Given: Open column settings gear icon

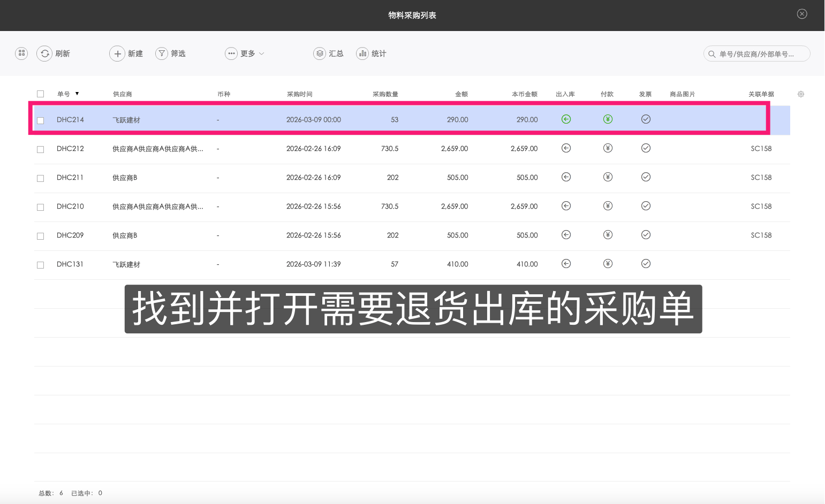Looking at the screenshot, I should (801, 94).
